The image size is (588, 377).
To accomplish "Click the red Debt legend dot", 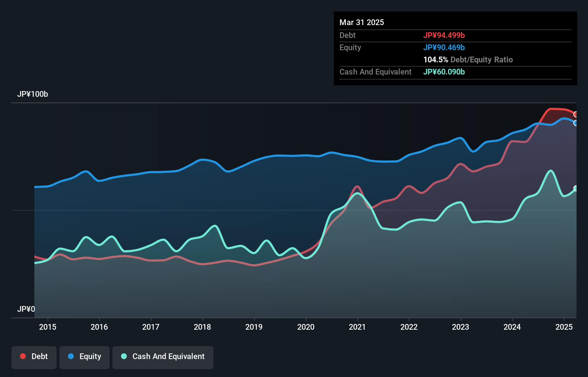I will [x=23, y=356].
